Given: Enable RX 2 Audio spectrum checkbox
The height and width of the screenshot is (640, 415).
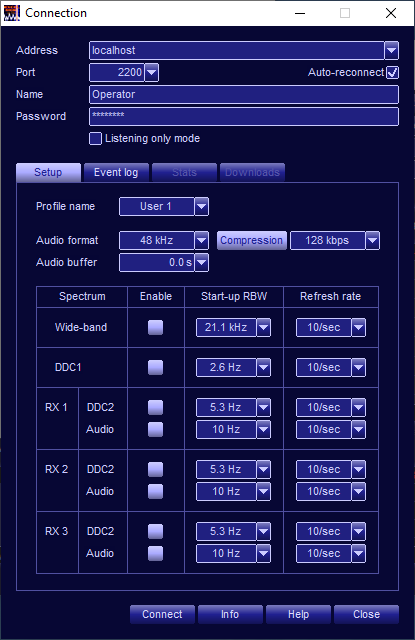Looking at the screenshot, I should click(155, 491).
